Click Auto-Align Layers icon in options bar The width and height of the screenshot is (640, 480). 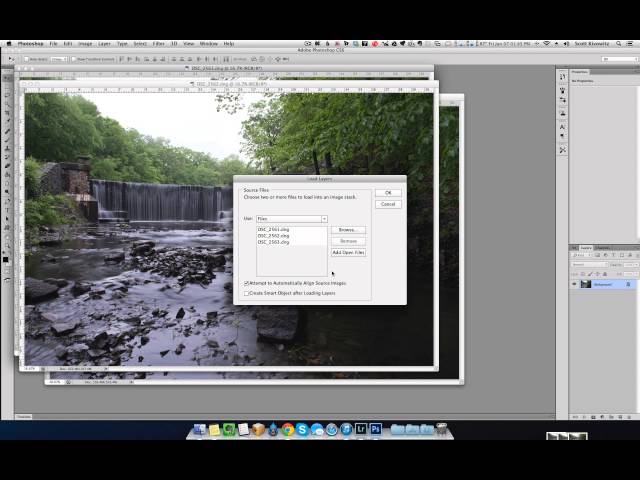226,59
